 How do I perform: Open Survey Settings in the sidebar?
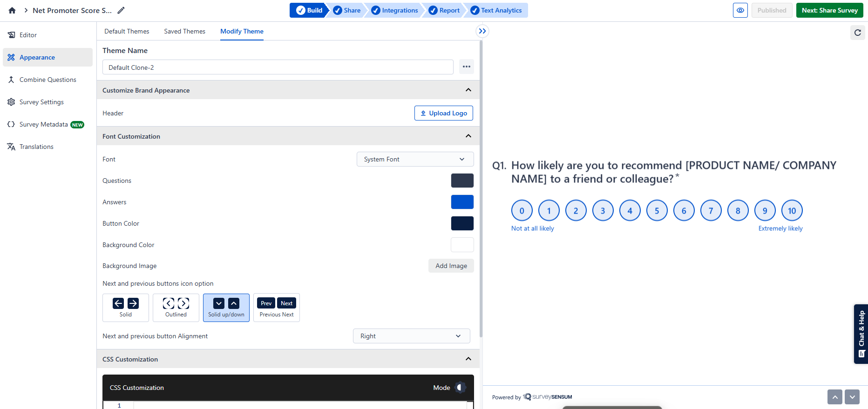[41, 102]
